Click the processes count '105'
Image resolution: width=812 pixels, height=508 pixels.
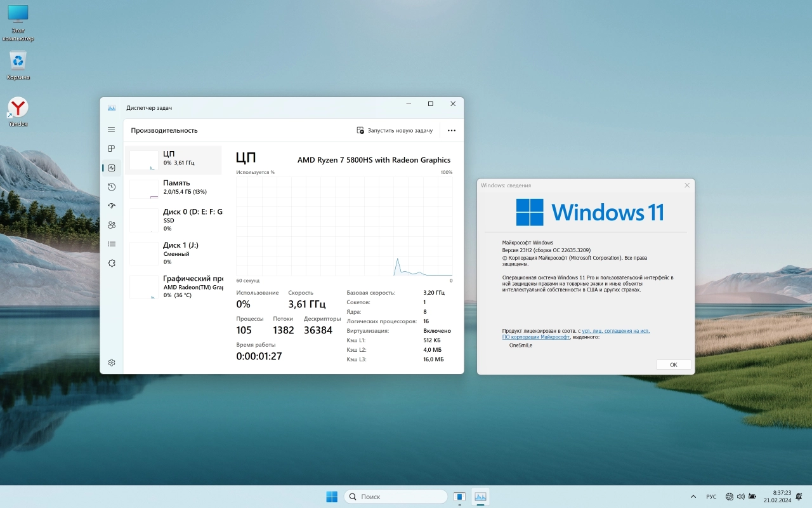244,330
